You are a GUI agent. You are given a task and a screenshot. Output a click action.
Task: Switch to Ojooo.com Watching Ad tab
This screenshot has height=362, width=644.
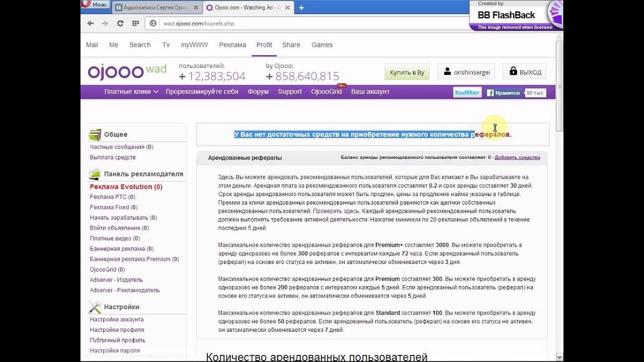[x=248, y=8]
